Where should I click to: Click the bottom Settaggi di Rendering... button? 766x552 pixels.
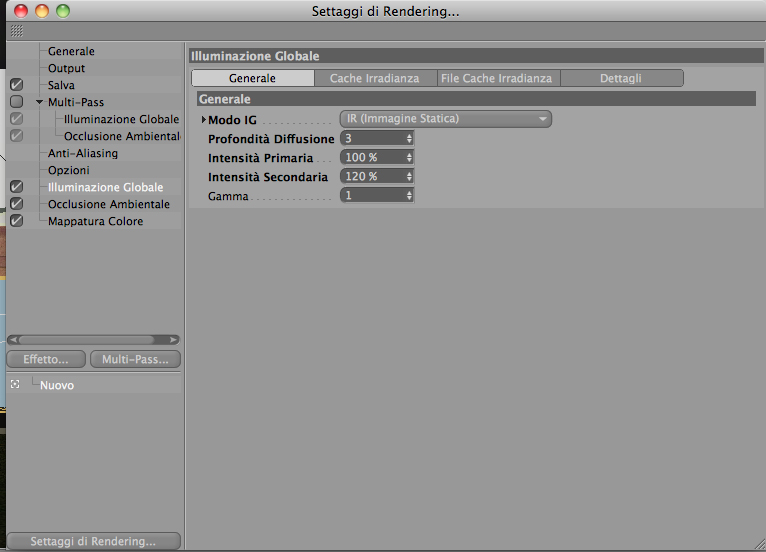pos(93,541)
